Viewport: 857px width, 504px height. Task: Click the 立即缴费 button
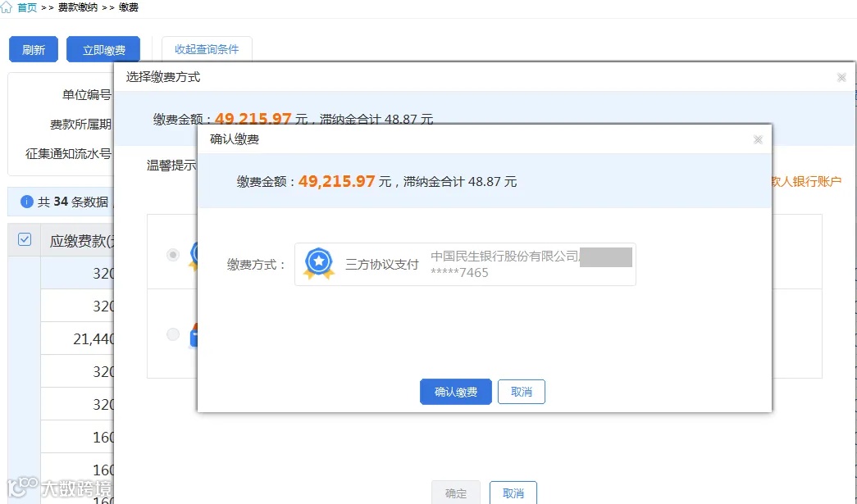(x=103, y=50)
